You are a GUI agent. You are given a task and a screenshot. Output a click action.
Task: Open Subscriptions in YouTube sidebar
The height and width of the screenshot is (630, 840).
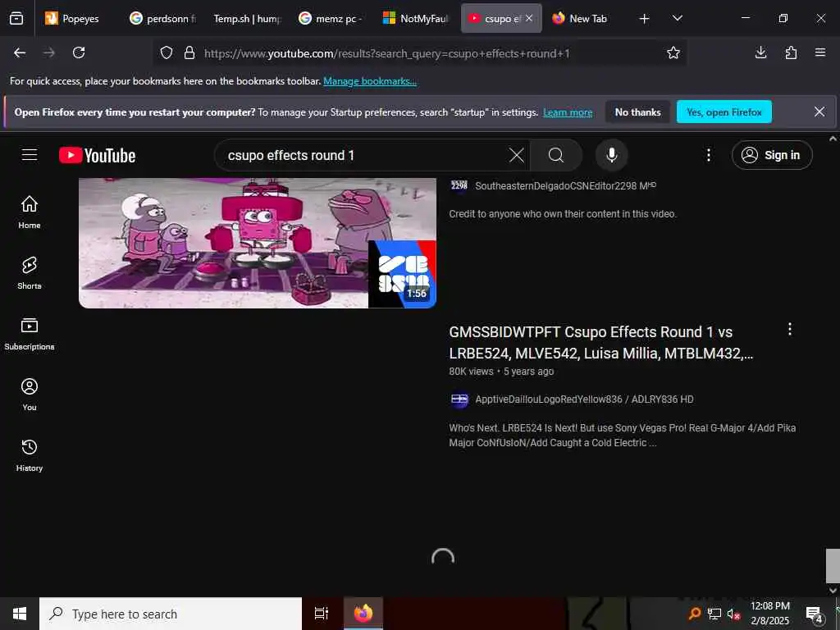pyautogui.click(x=30, y=334)
